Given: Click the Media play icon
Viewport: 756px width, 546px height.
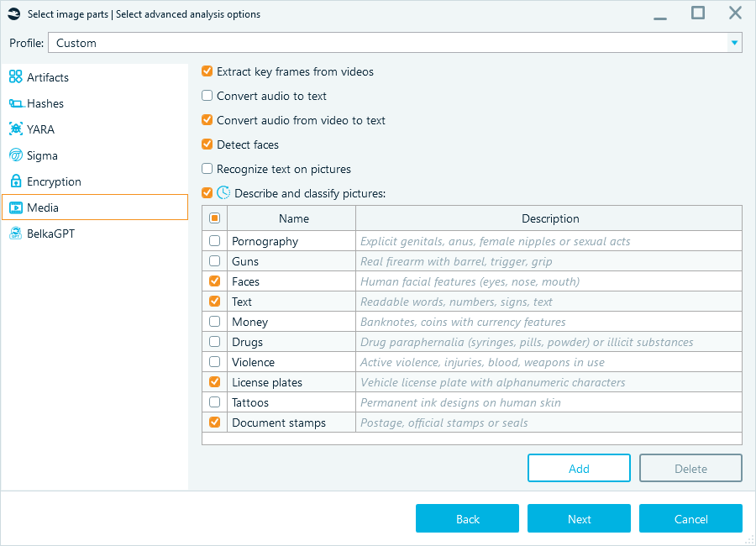Looking at the screenshot, I should [15, 207].
